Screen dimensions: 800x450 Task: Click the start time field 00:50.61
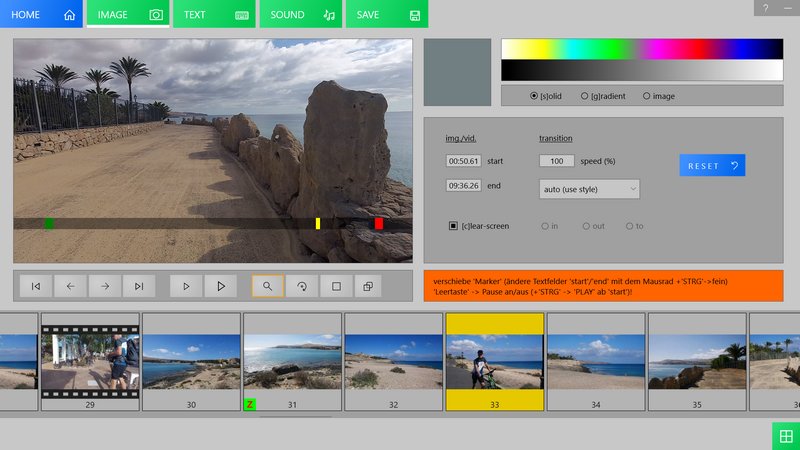463,161
